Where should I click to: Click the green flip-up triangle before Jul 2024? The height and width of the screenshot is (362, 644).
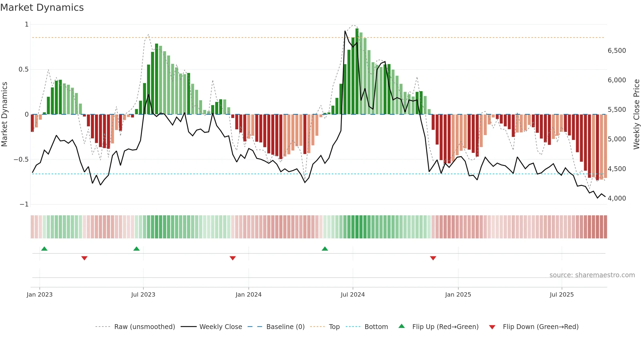pyautogui.click(x=325, y=249)
